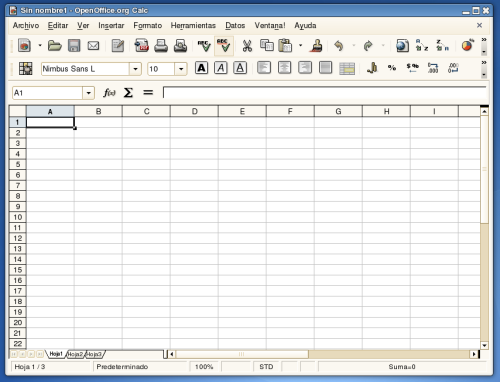Sort ascending A to Z icon
Screen dimensions: 500x382
click(422, 45)
